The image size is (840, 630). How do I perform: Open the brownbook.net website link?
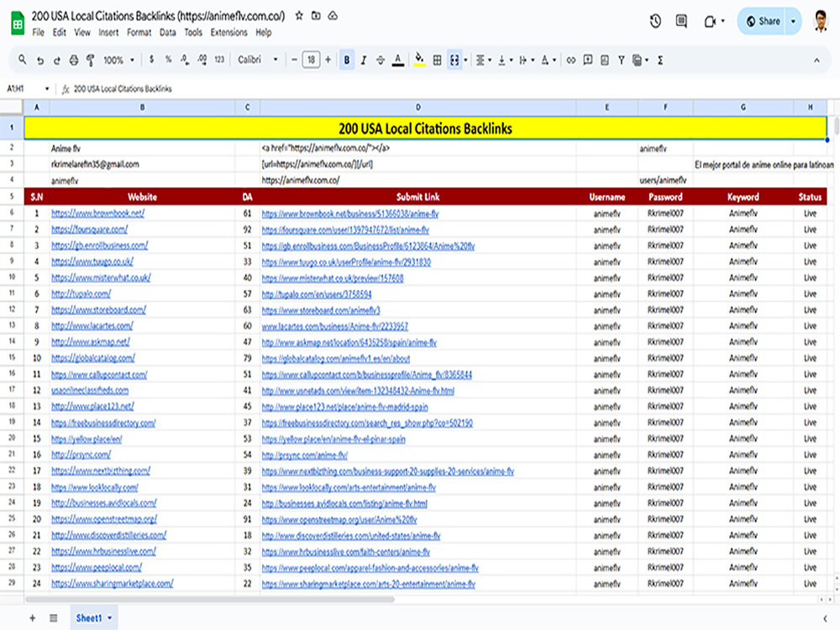pyautogui.click(x=97, y=213)
